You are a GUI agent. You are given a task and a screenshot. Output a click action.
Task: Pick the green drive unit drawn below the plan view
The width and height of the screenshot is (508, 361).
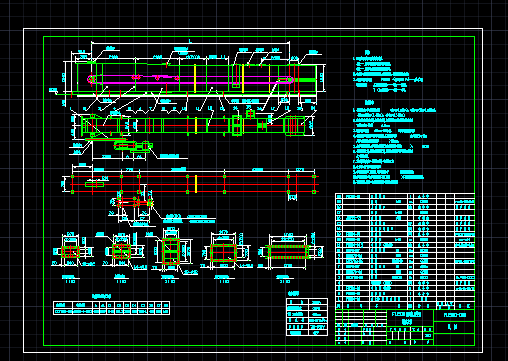133,146
